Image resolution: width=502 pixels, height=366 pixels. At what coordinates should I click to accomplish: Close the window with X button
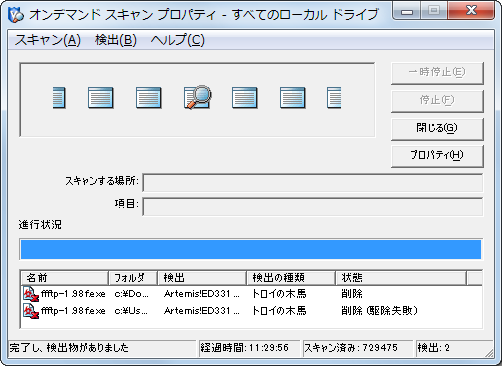tap(471, 11)
